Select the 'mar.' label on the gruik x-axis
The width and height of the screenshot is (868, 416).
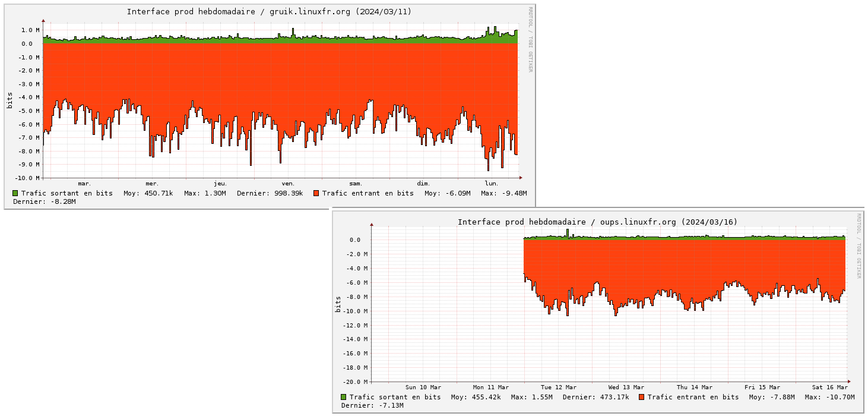click(84, 184)
